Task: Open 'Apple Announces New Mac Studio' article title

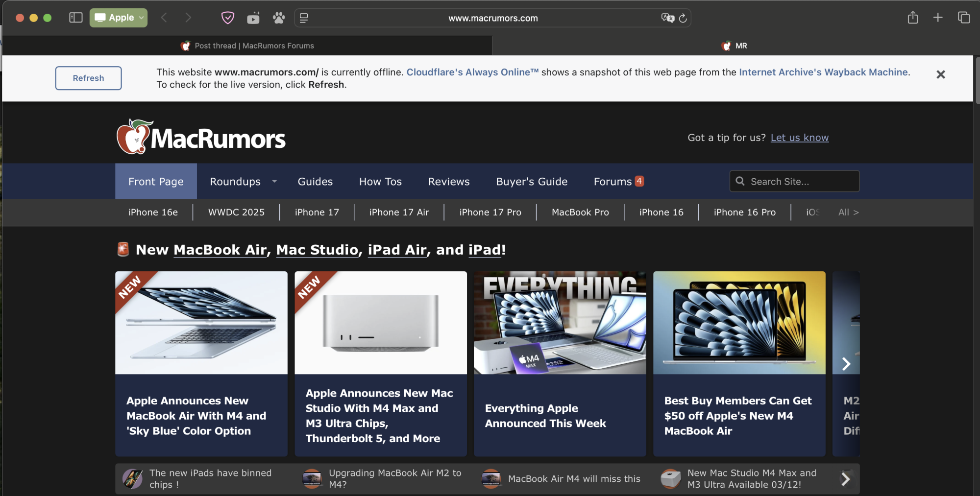Action: [x=379, y=416]
